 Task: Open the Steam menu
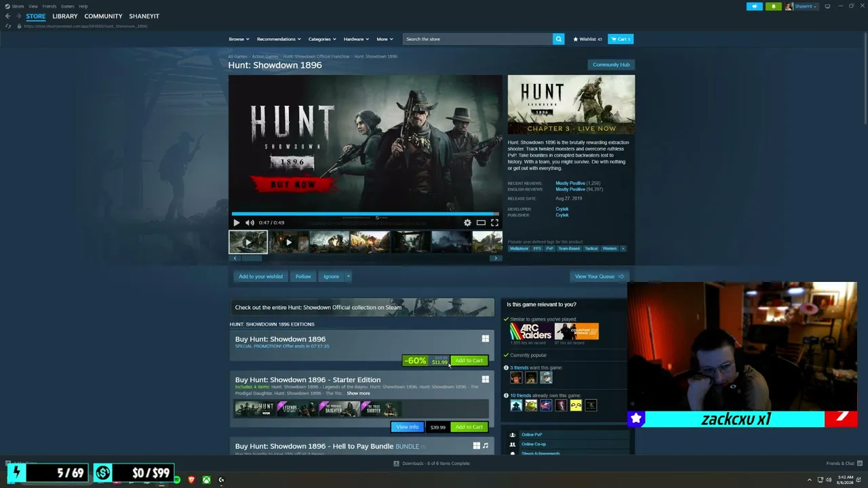tap(15, 6)
